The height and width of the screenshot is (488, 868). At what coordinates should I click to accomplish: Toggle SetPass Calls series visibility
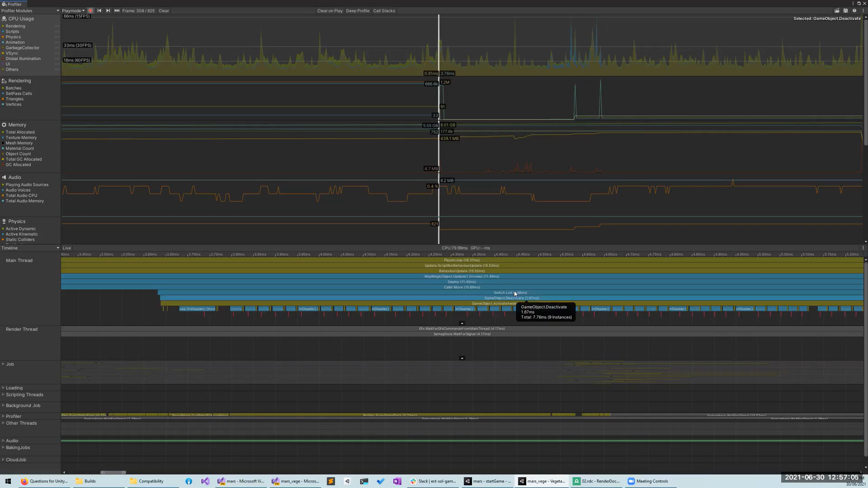pos(19,94)
